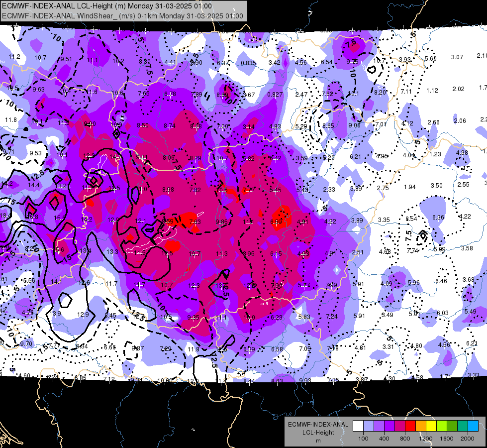
Task: Click the wind shear value 1.71
Action: 445,376
